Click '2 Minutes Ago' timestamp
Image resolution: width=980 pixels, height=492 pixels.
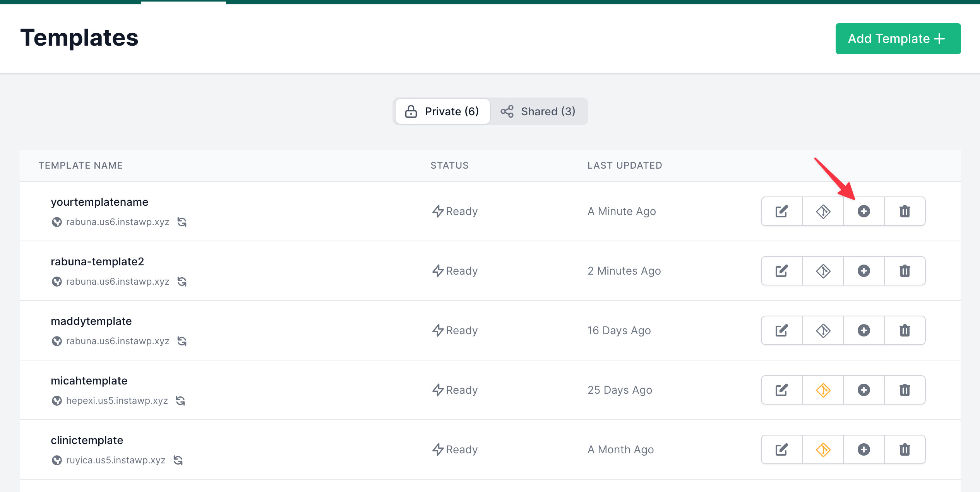624,271
